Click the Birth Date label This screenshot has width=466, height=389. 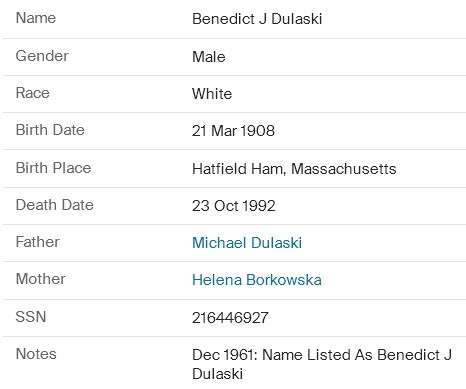[50, 130]
